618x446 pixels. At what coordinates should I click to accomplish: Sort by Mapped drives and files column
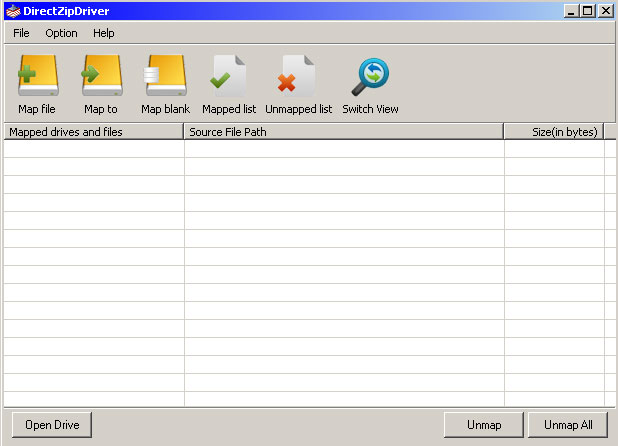coord(94,132)
